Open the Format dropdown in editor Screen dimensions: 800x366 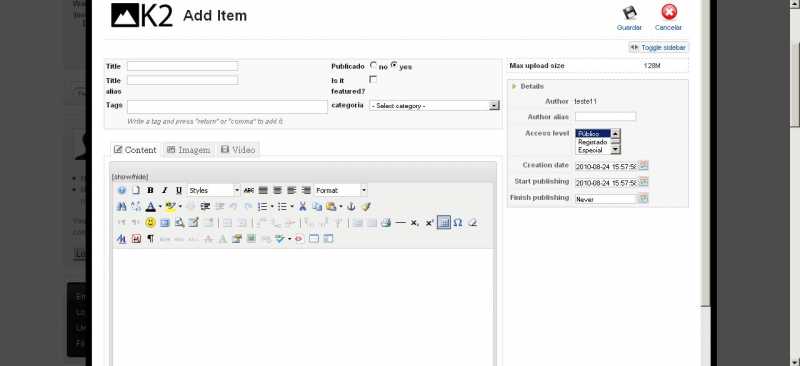coord(340,190)
